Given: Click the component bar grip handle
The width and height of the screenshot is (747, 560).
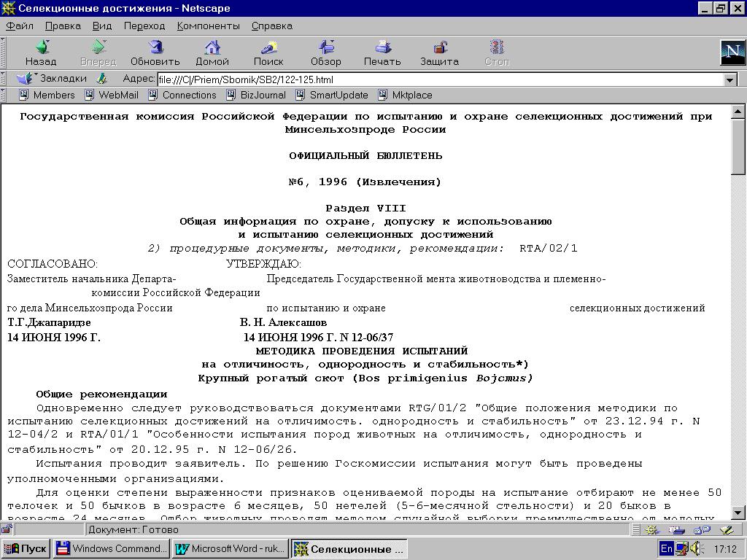Looking at the screenshot, I should (636, 529).
